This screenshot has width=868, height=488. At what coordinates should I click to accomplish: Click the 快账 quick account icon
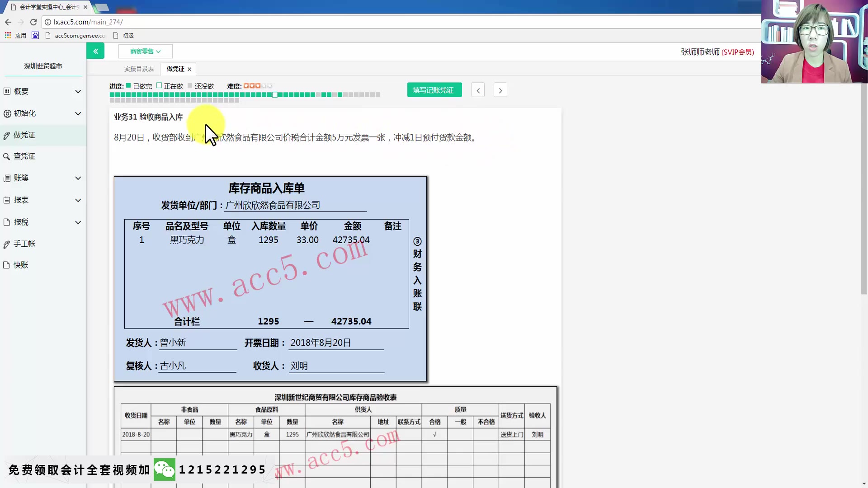(20, 265)
